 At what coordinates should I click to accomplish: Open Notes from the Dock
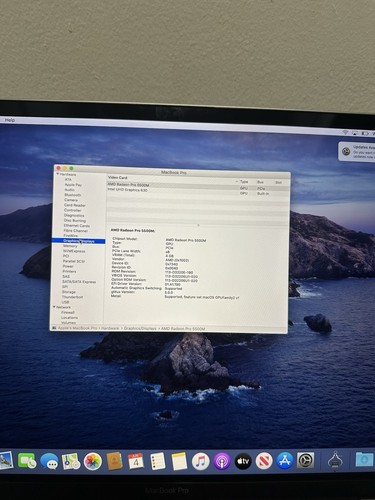click(x=179, y=462)
